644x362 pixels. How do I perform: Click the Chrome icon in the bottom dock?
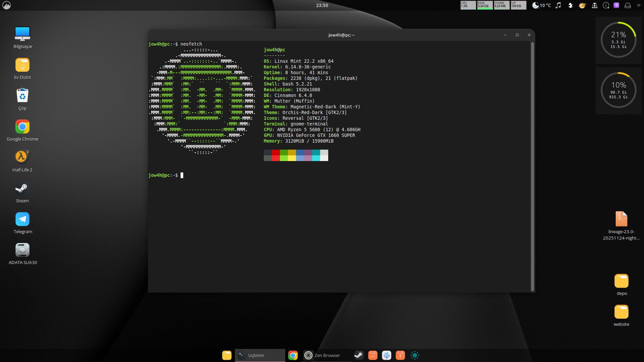pyautogui.click(x=293, y=355)
